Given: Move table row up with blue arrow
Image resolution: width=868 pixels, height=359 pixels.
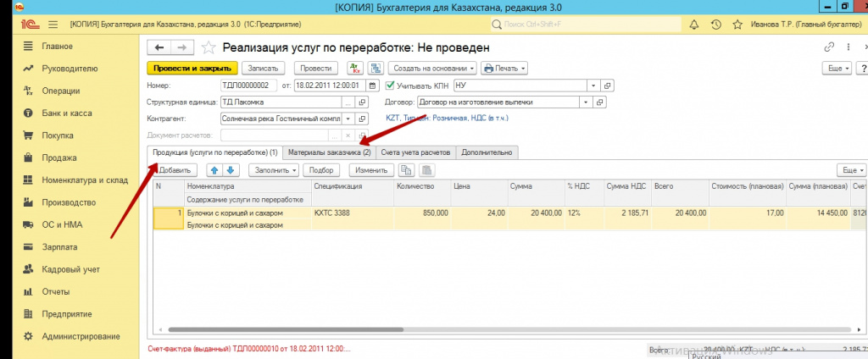Looking at the screenshot, I should pyautogui.click(x=216, y=170).
